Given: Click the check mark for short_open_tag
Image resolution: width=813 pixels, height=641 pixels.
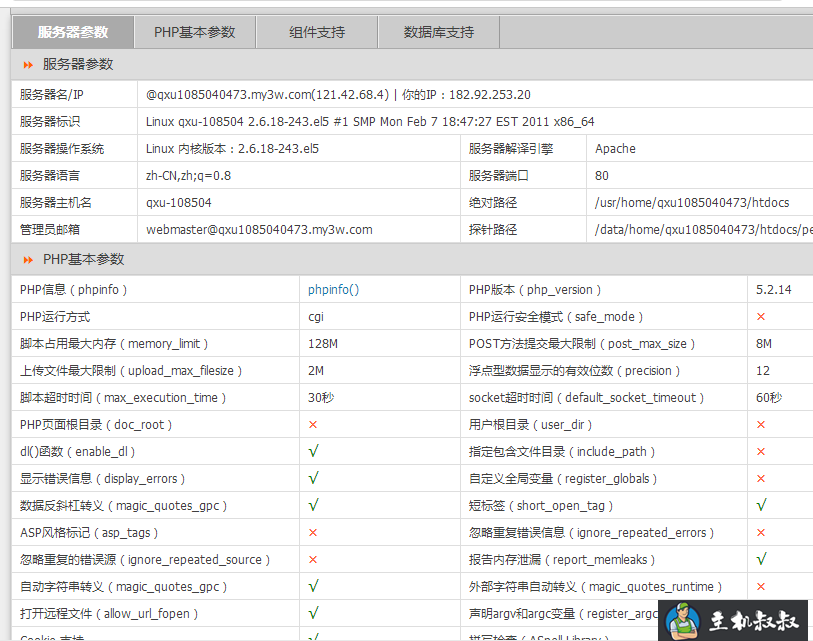Looking at the screenshot, I should pyautogui.click(x=761, y=506).
